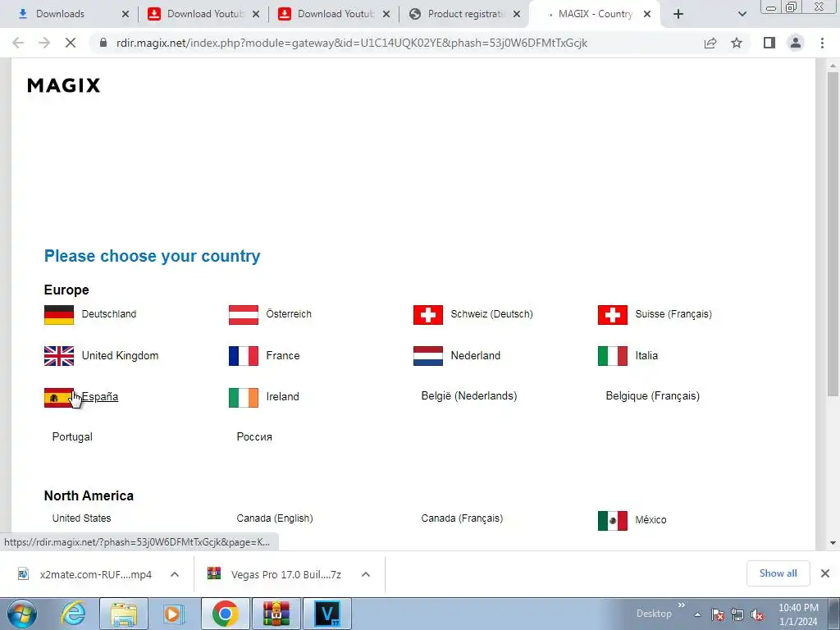Click the España flag icon
The image size is (840, 630).
pos(59,398)
